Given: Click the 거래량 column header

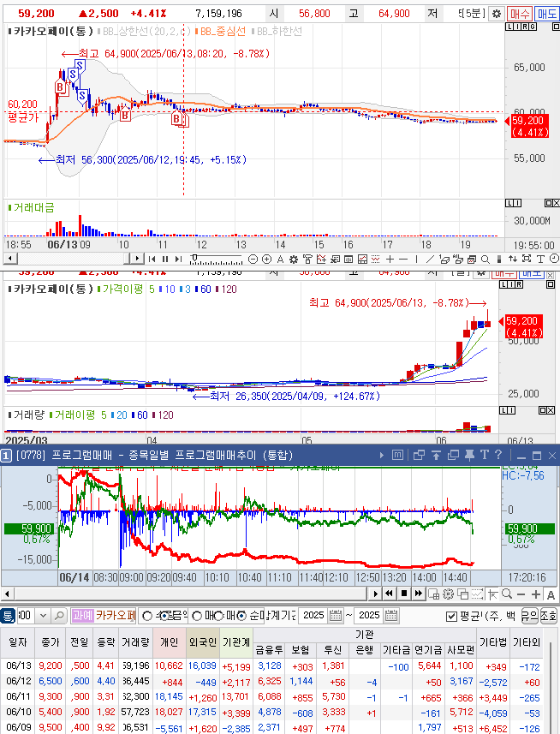Looking at the screenshot, I should click(x=134, y=642).
